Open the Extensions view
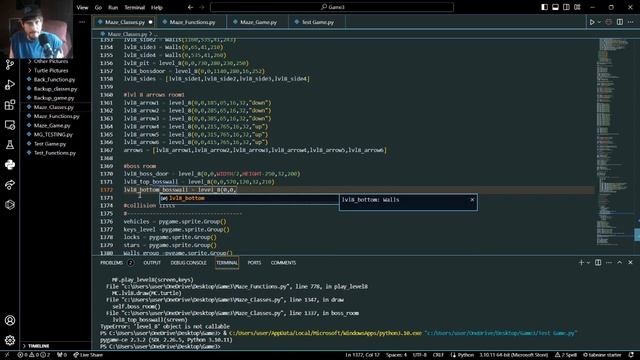640x360 pixels. coord(10,104)
